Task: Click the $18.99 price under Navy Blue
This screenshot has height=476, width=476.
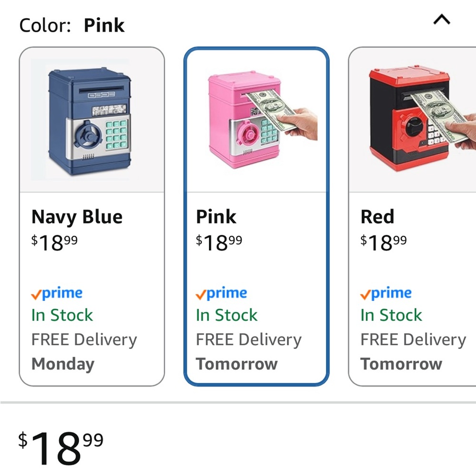Action: 55,243
